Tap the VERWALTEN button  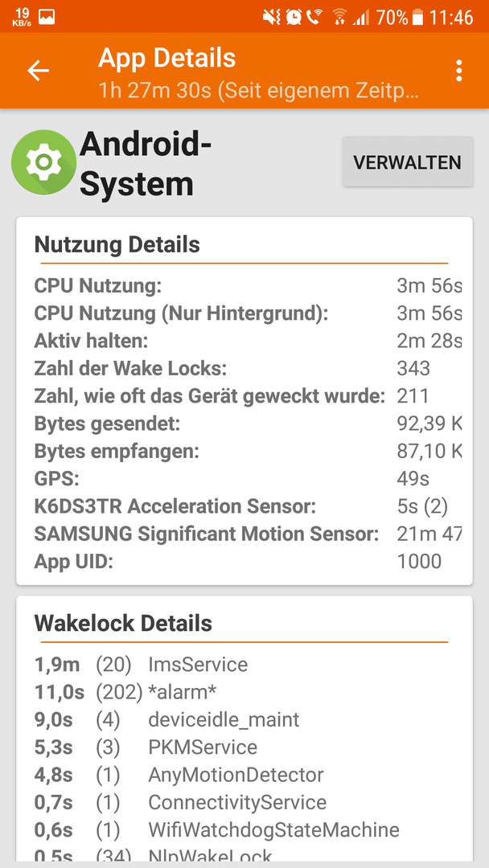[x=407, y=162]
